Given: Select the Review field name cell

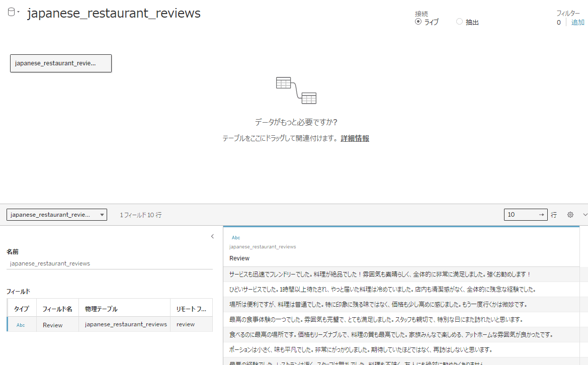Looking at the screenshot, I should click(57, 325).
